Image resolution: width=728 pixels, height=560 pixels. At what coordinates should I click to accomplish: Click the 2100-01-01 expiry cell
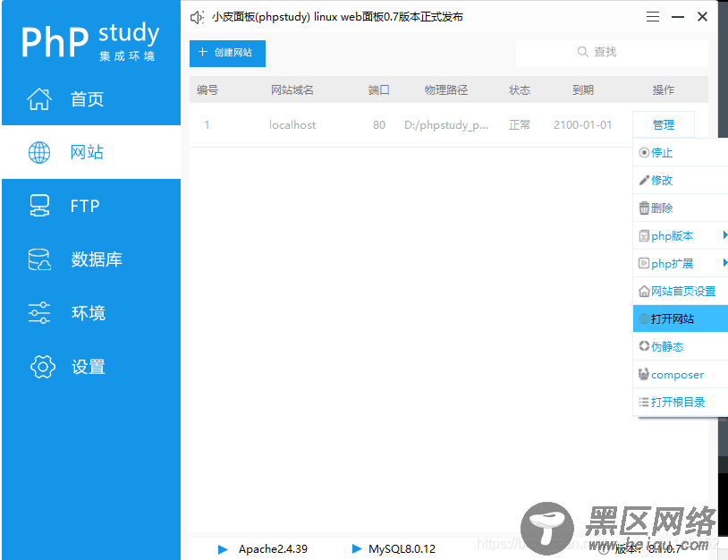point(583,125)
